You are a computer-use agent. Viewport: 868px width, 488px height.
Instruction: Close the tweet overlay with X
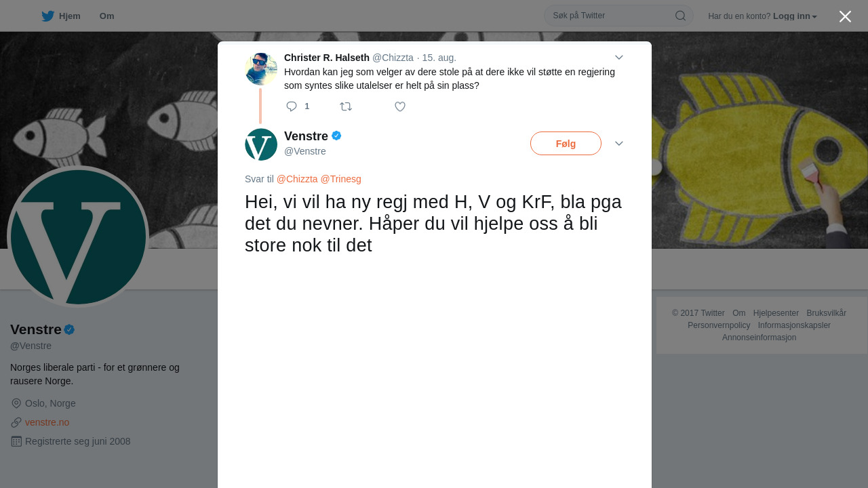pyautogui.click(x=845, y=16)
